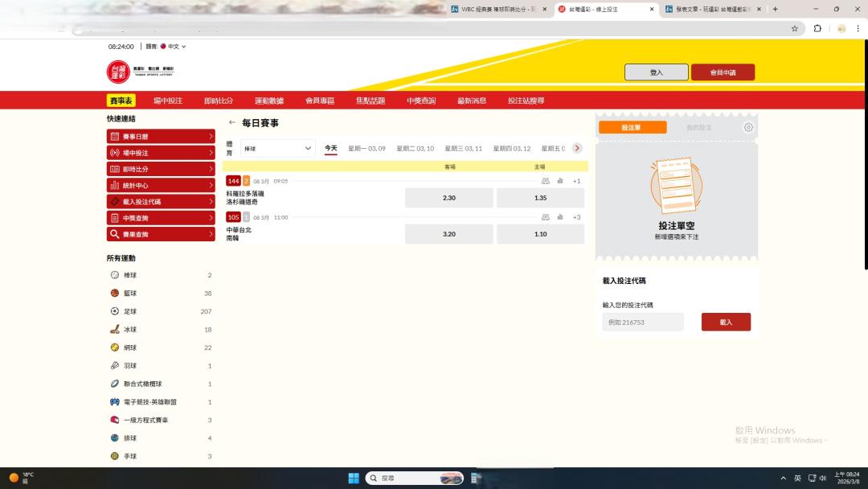Open the bet slip settings gear
The image size is (868, 489).
click(748, 128)
